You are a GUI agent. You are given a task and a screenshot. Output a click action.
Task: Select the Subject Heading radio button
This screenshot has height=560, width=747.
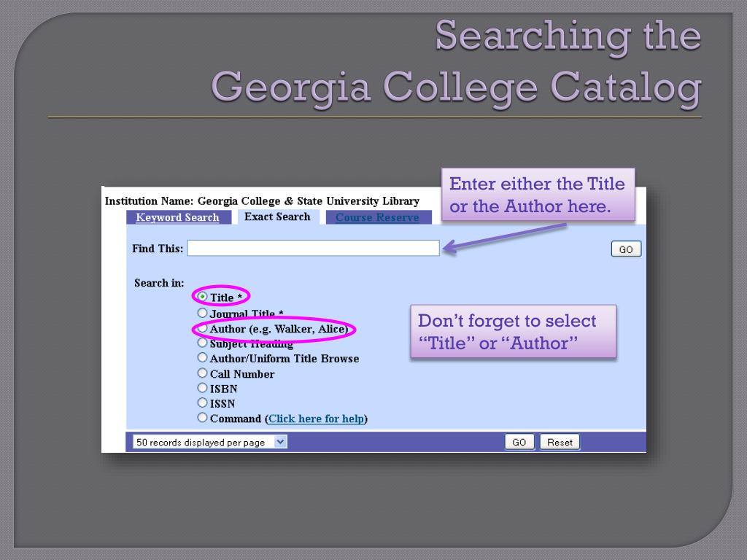(202, 343)
